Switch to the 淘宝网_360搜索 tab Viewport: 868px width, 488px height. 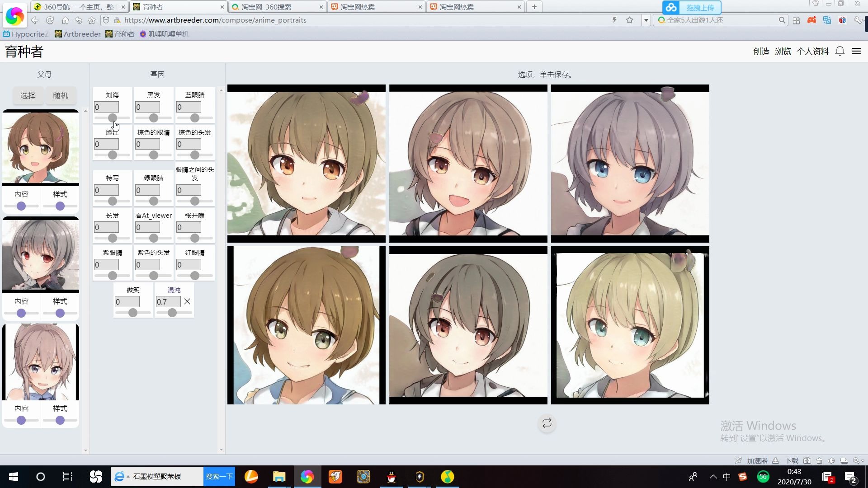[x=277, y=7]
